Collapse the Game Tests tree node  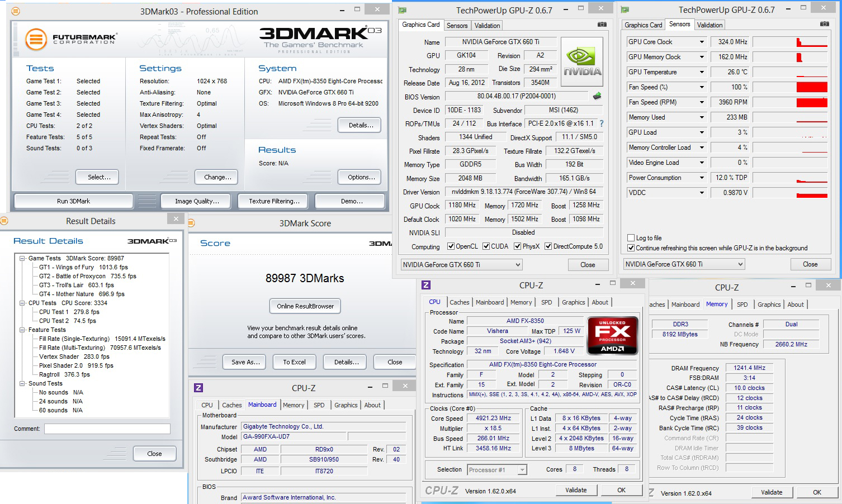[x=22, y=258]
